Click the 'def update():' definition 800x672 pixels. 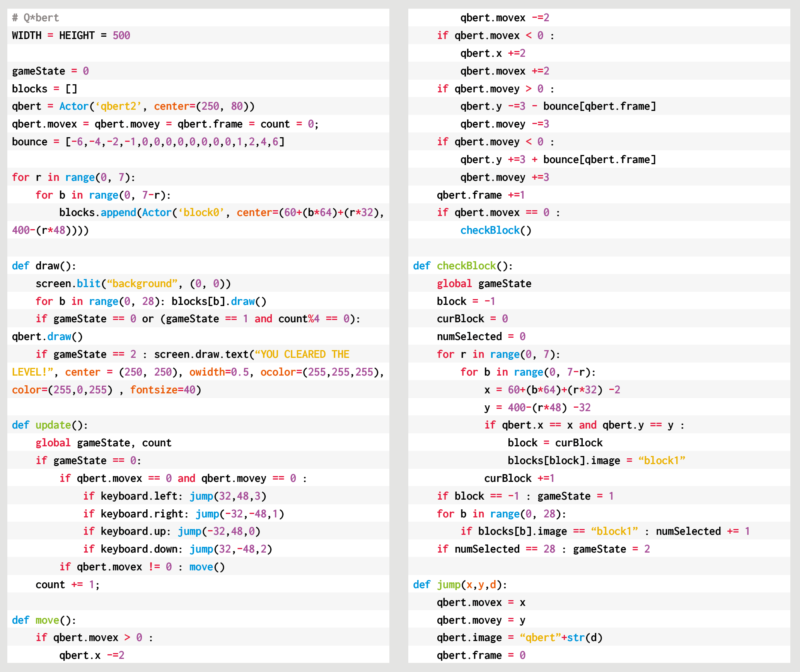pyautogui.click(x=50, y=425)
